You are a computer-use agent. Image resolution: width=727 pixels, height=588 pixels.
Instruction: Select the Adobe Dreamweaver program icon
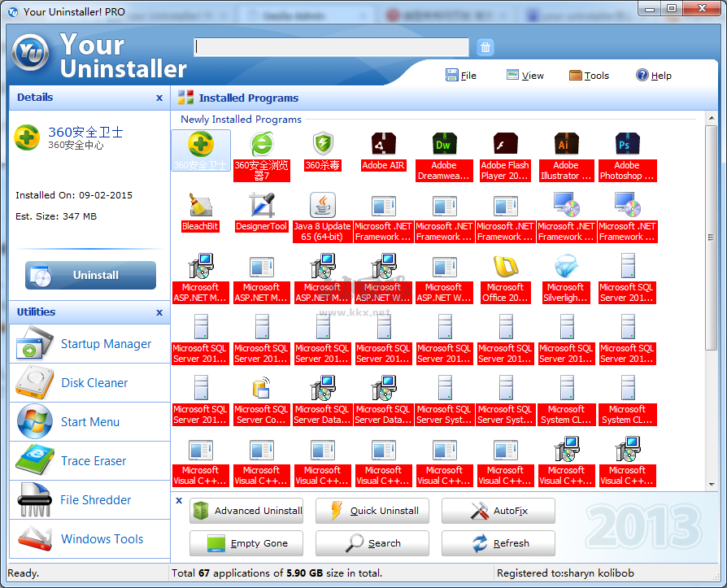tap(444, 143)
